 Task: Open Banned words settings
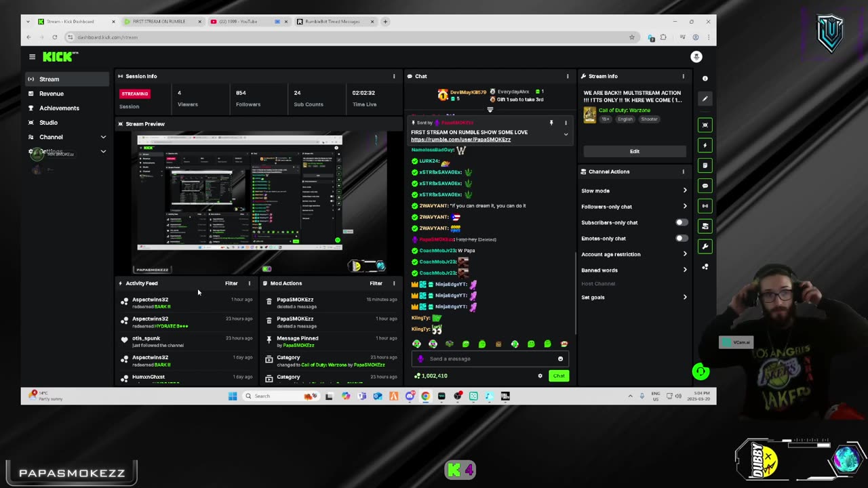[x=634, y=270]
